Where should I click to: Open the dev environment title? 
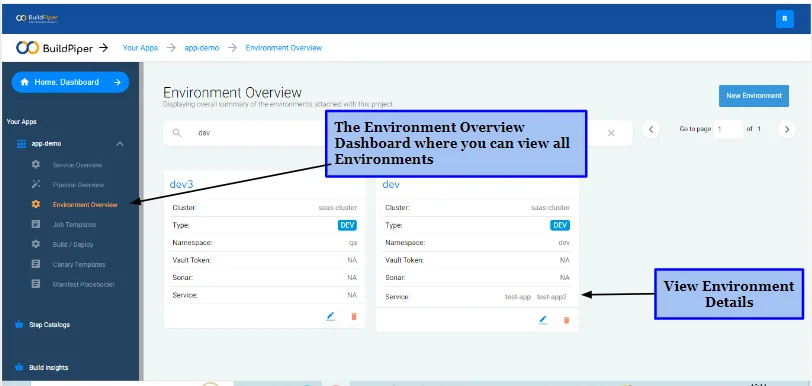[x=391, y=184]
